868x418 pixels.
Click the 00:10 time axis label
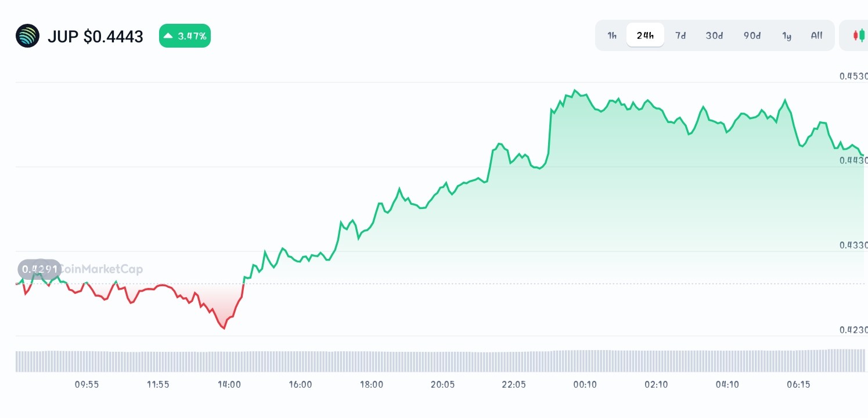click(x=585, y=384)
